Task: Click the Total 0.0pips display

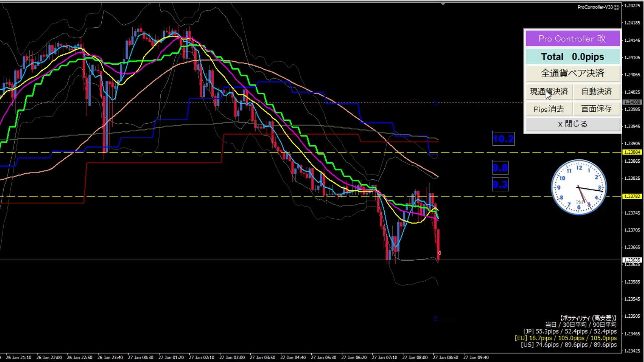Action: pos(572,57)
